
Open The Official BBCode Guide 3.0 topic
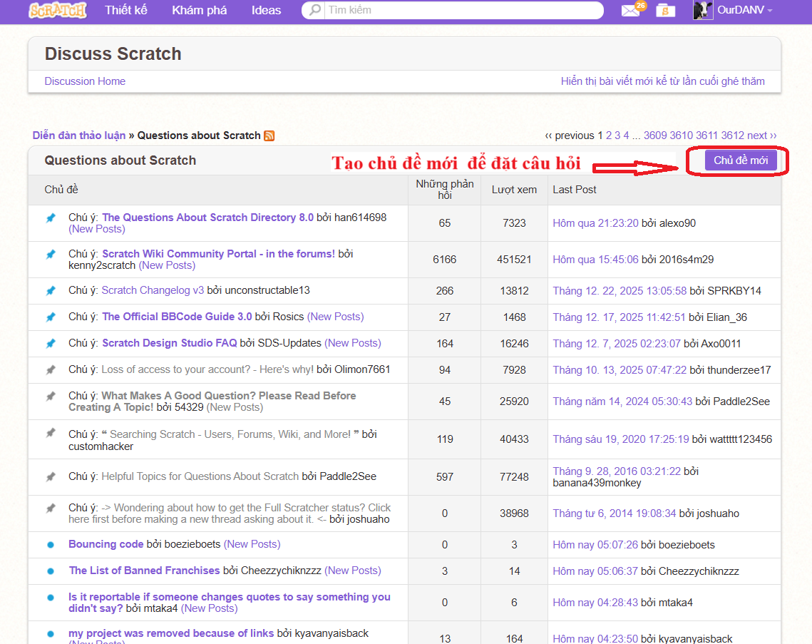coord(177,317)
